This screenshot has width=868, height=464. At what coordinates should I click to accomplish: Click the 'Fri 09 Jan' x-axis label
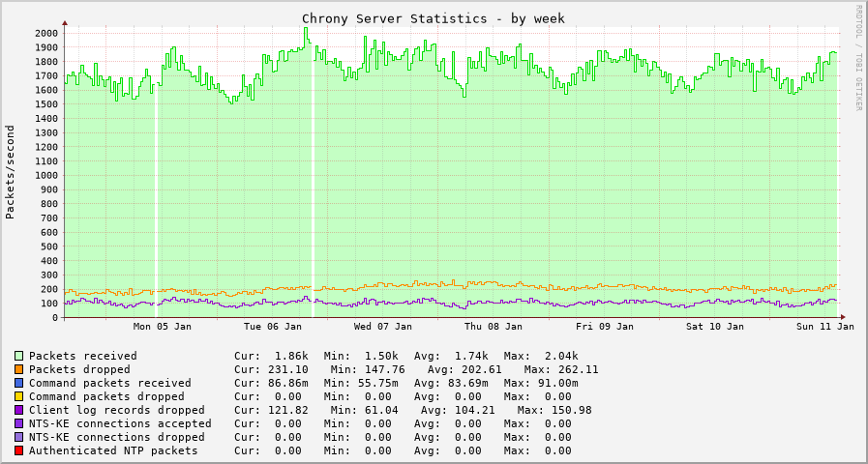pyautogui.click(x=605, y=327)
